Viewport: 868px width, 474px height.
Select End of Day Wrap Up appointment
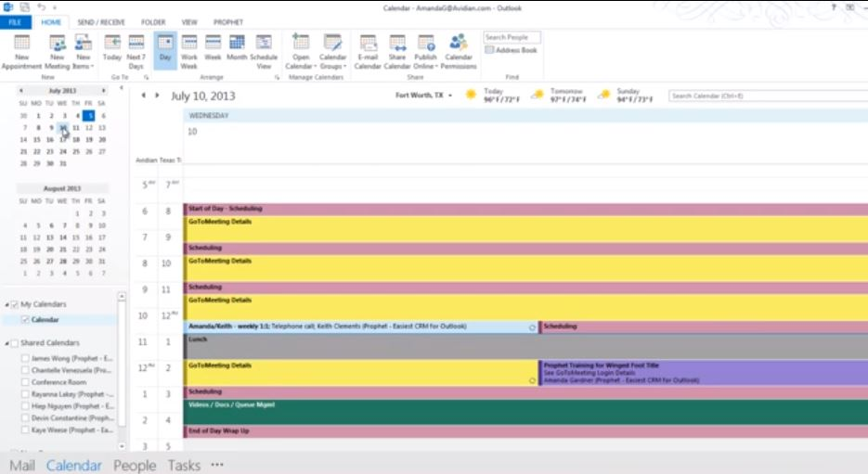525,431
